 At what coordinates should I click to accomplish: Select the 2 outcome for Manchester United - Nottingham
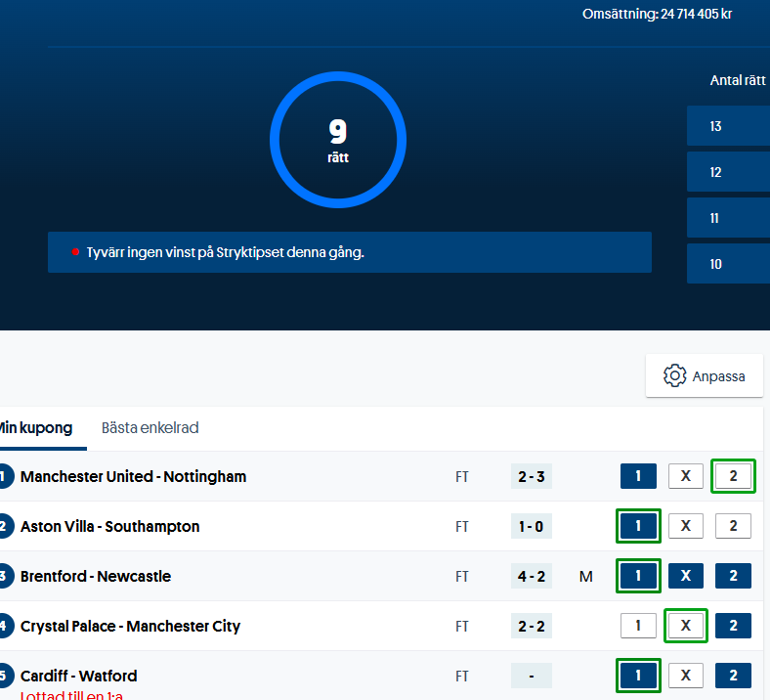coord(733,476)
